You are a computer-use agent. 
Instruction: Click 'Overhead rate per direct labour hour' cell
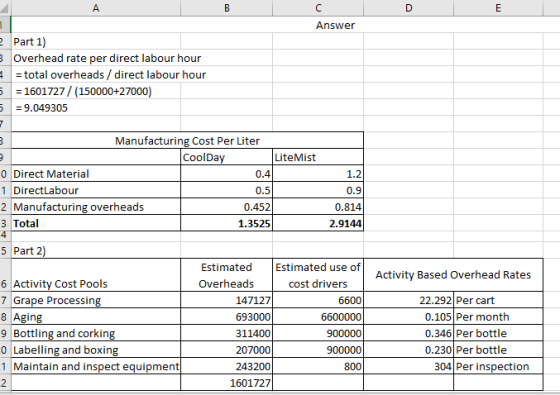pyautogui.click(x=96, y=58)
